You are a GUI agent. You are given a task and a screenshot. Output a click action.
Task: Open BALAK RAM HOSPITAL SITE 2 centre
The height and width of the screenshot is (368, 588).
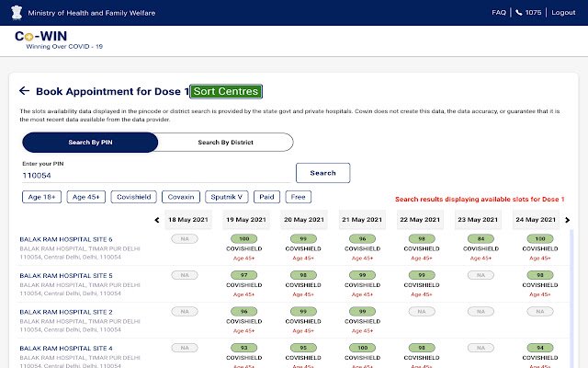tap(66, 312)
